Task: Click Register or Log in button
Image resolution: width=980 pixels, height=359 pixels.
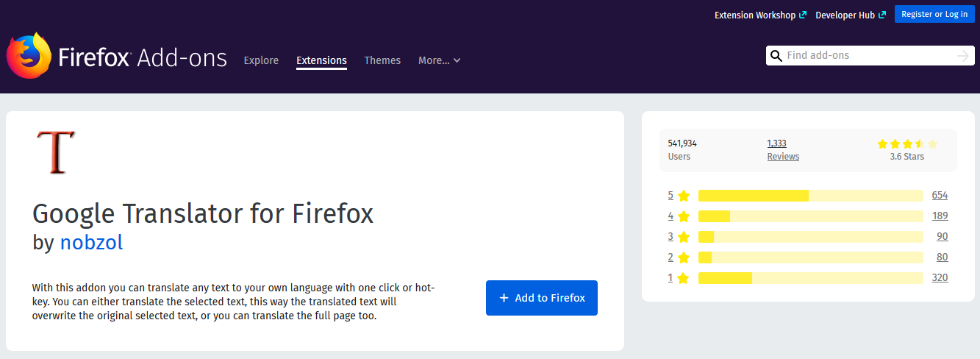Action: point(934,14)
